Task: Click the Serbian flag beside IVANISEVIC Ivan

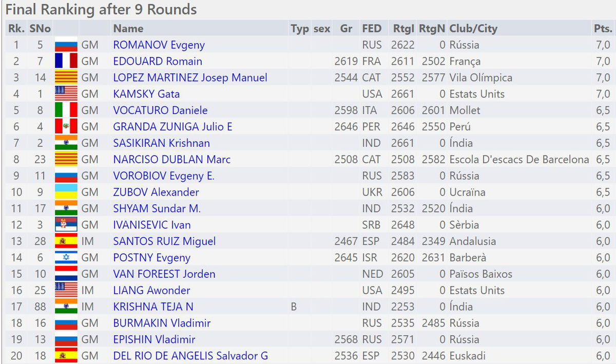Action: (66, 225)
